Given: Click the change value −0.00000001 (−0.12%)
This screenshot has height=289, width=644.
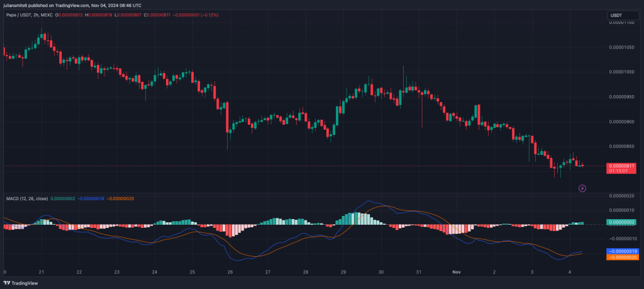Looking at the screenshot, I should [x=196, y=15].
